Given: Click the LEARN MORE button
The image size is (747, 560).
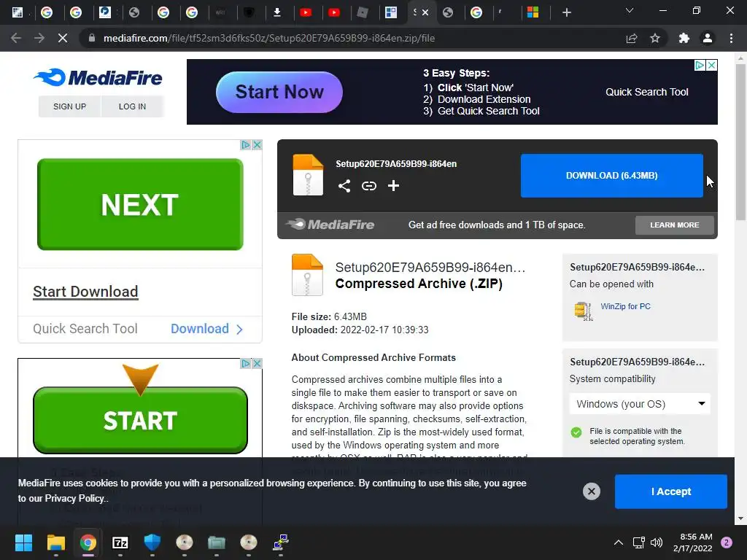Looking at the screenshot, I should point(675,225).
